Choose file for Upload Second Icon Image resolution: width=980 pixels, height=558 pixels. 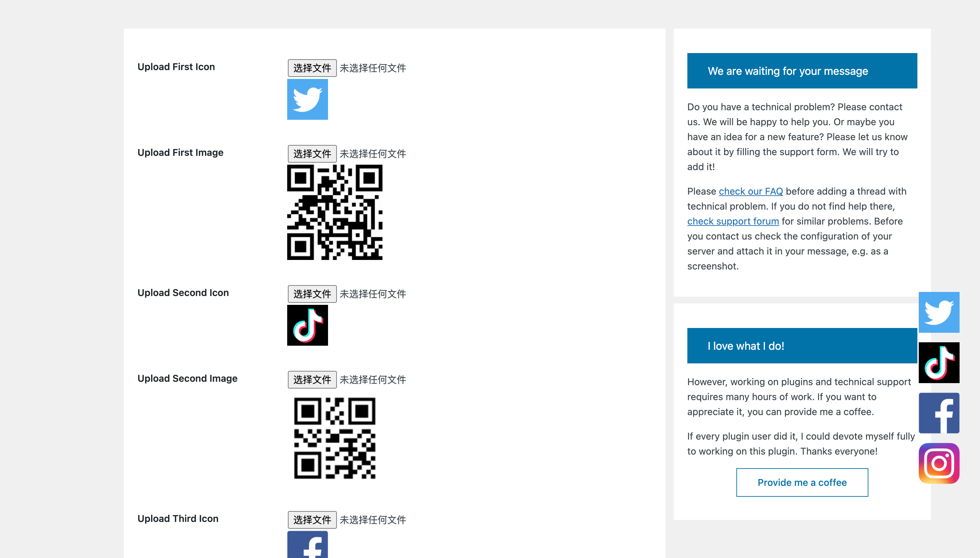pyautogui.click(x=312, y=294)
